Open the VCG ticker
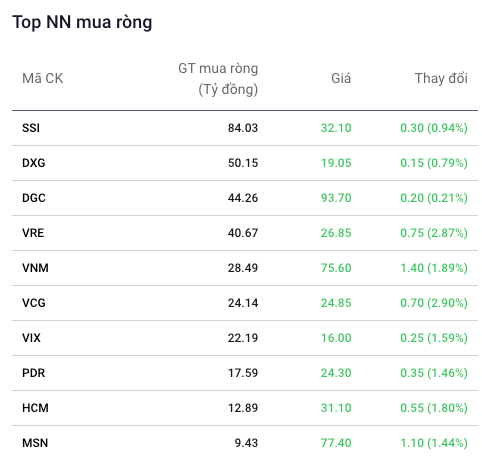The image size is (482, 463). point(33,303)
